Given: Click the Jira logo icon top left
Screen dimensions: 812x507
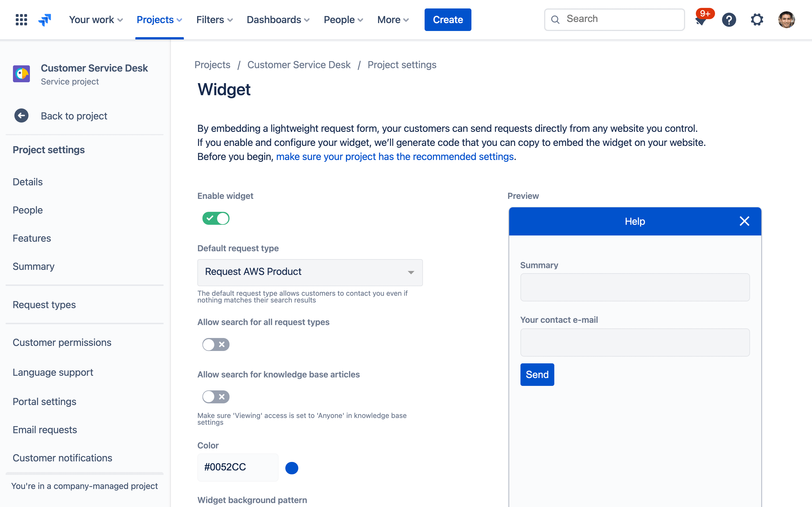Looking at the screenshot, I should click(45, 19).
